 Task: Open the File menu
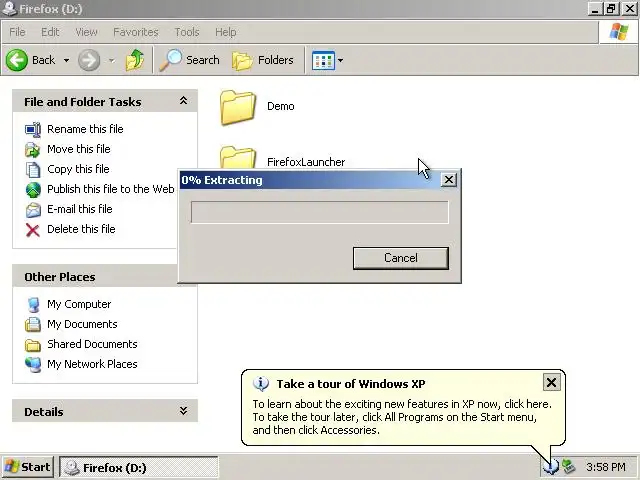17,32
